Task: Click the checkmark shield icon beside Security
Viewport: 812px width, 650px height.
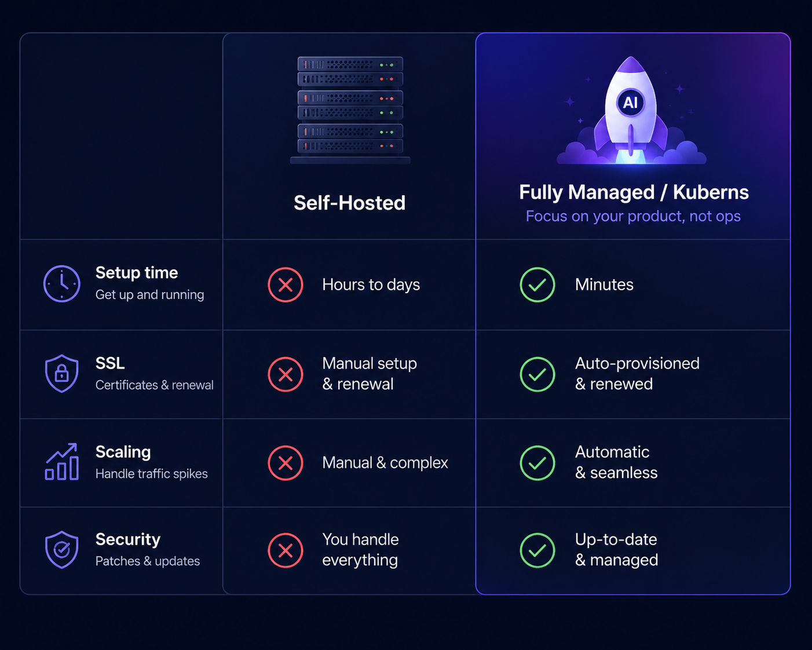Action: click(x=62, y=550)
